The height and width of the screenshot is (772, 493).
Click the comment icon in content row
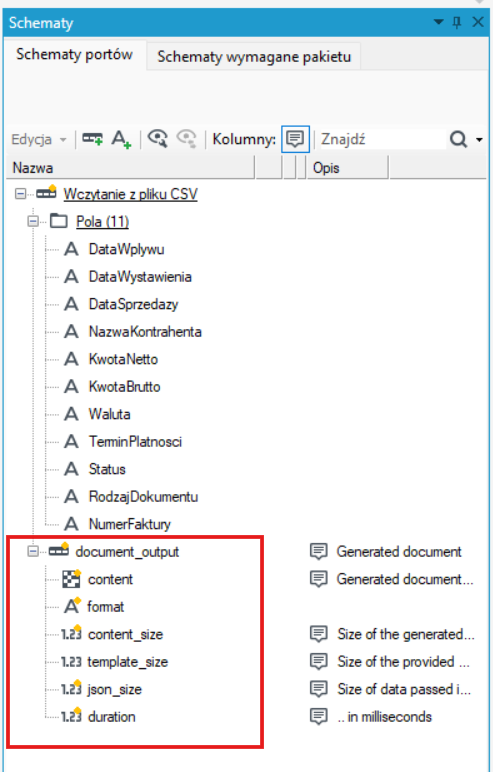coord(319,579)
